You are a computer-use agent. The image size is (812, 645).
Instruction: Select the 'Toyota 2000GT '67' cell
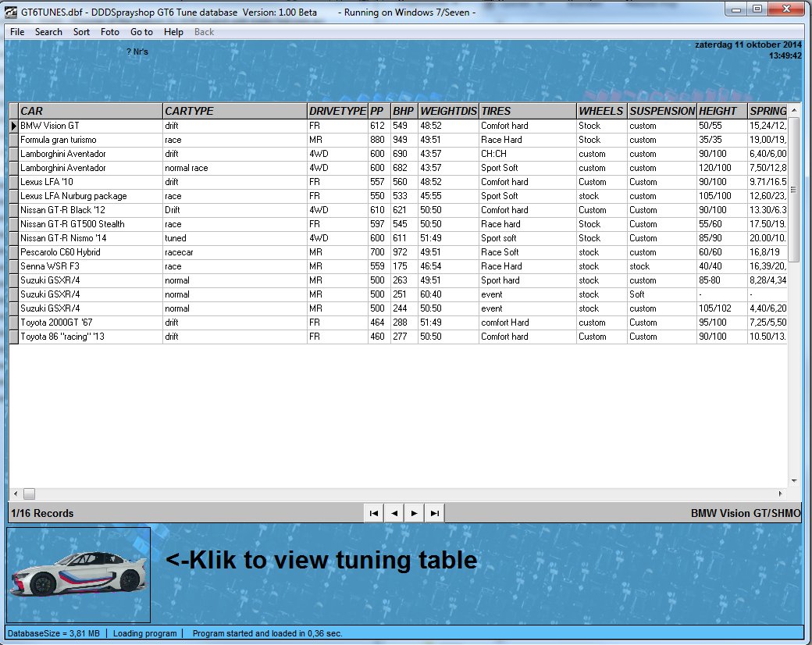click(91, 322)
